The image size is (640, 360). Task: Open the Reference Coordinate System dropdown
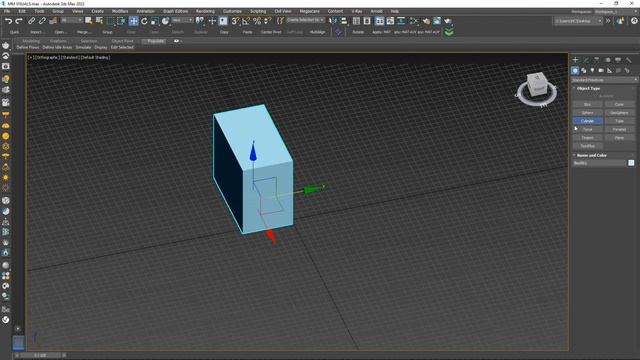pos(182,20)
